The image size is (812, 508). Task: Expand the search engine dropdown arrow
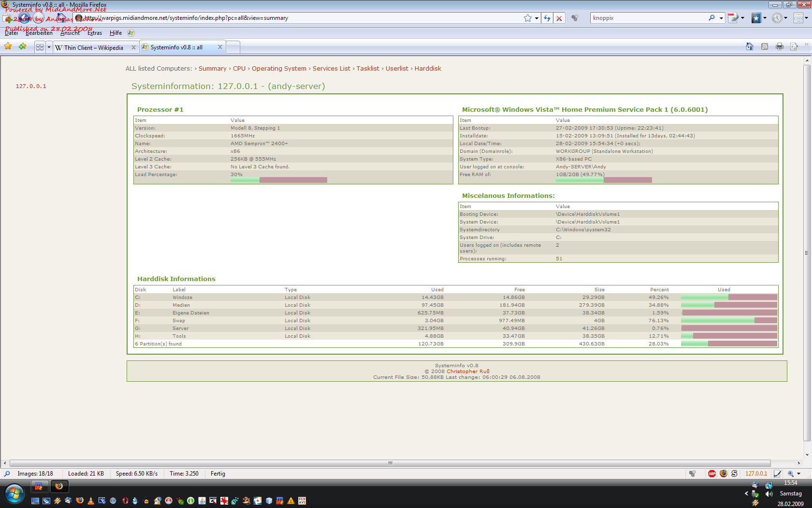721,18
